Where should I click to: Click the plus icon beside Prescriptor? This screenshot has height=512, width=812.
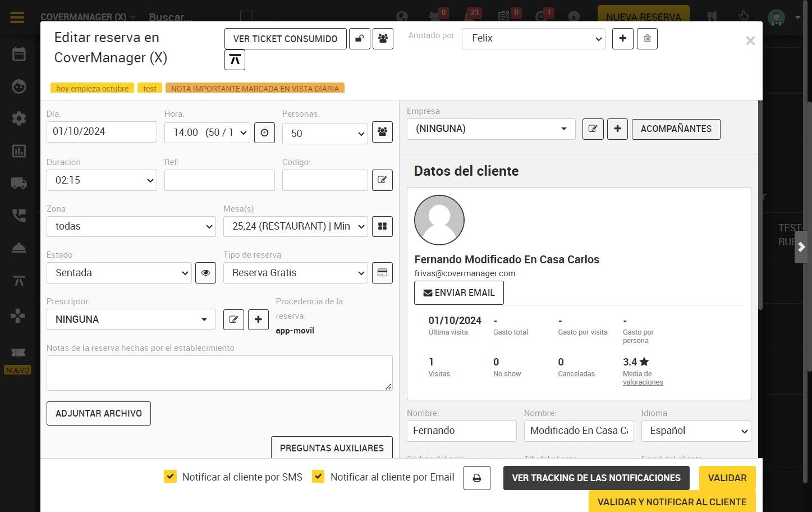pyautogui.click(x=258, y=319)
